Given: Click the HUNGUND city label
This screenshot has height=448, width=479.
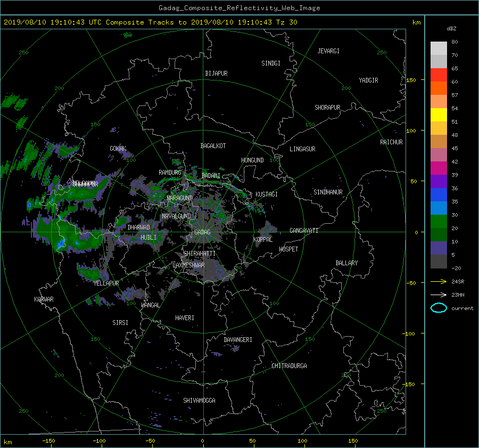Looking at the screenshot, I should coord(252,160).
